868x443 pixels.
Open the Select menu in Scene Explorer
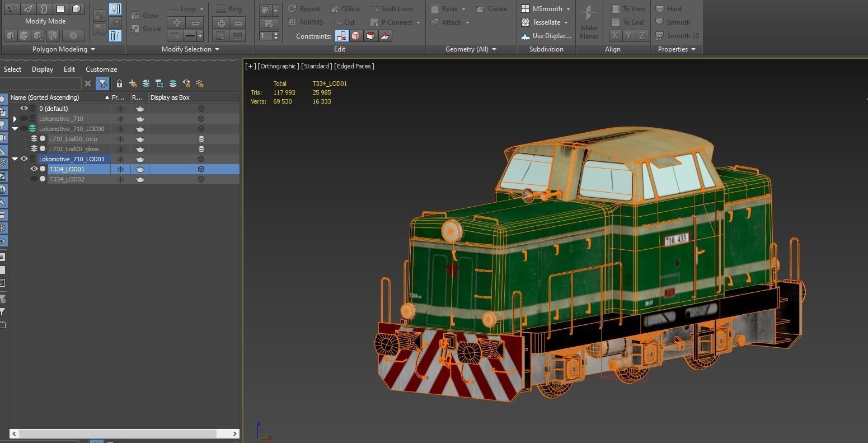(12, 69)
